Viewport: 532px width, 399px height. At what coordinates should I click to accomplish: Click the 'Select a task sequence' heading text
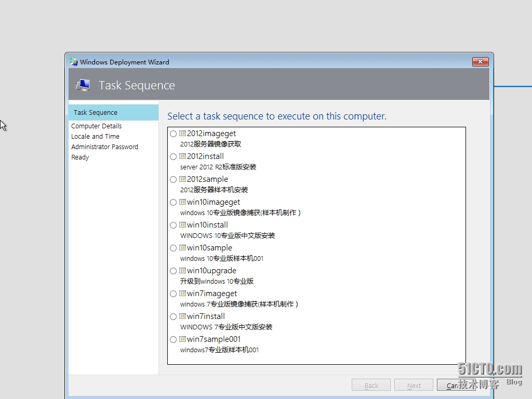point(277,116)
